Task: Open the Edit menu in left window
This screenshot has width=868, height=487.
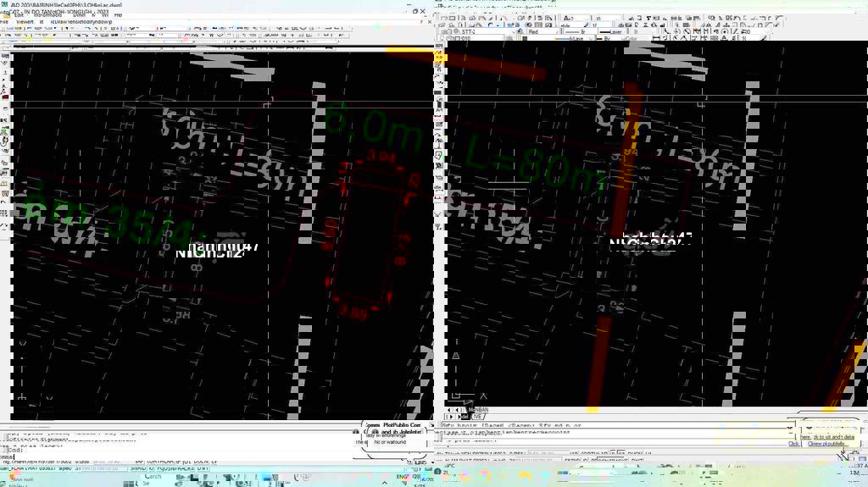Action: tap(18, 15)
